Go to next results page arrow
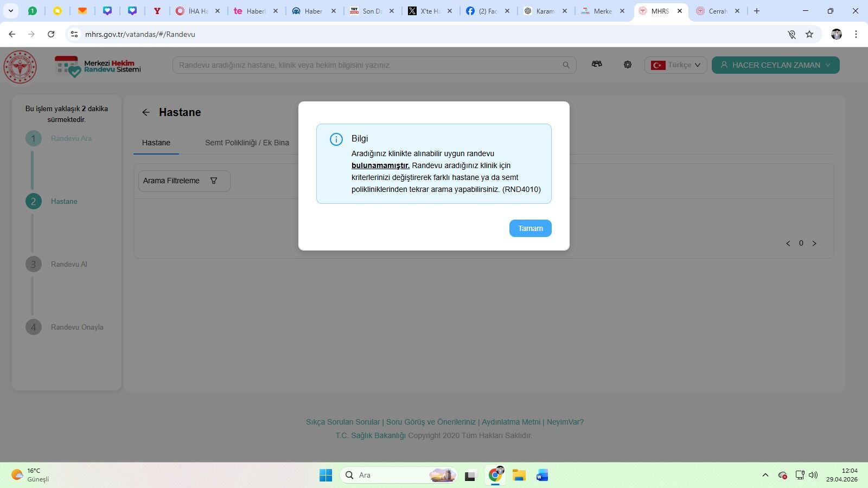The width and height of the screenshot is (868, 488). point(814,243)
